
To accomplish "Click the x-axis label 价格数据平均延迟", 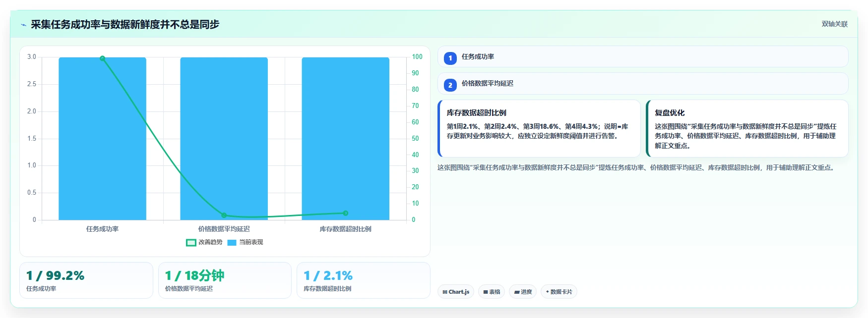I will pyautogui.click(x=224, y=229).
